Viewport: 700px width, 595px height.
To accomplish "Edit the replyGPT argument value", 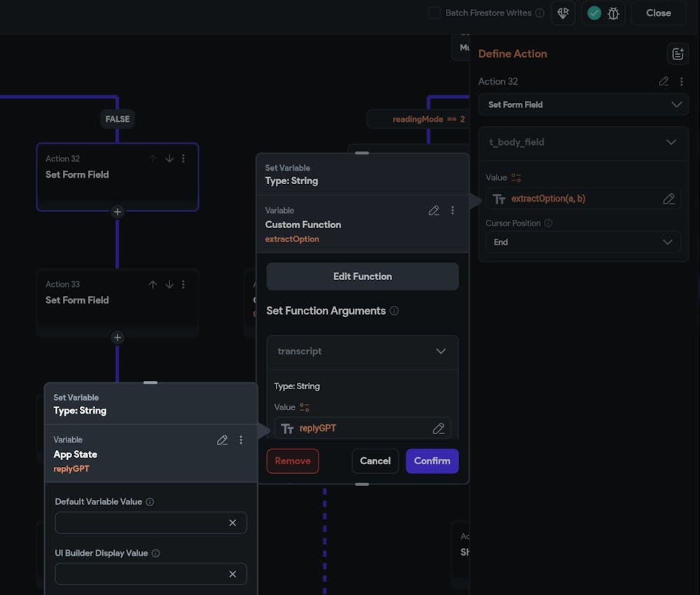I will (438, 428).
